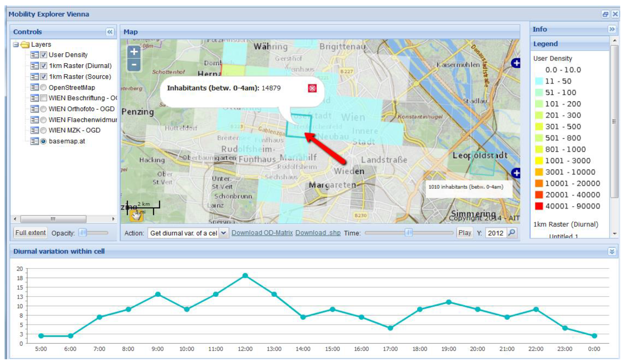Click the map zoom in plus button
Viewport: 626px width, 364px height.
[134, 52]
